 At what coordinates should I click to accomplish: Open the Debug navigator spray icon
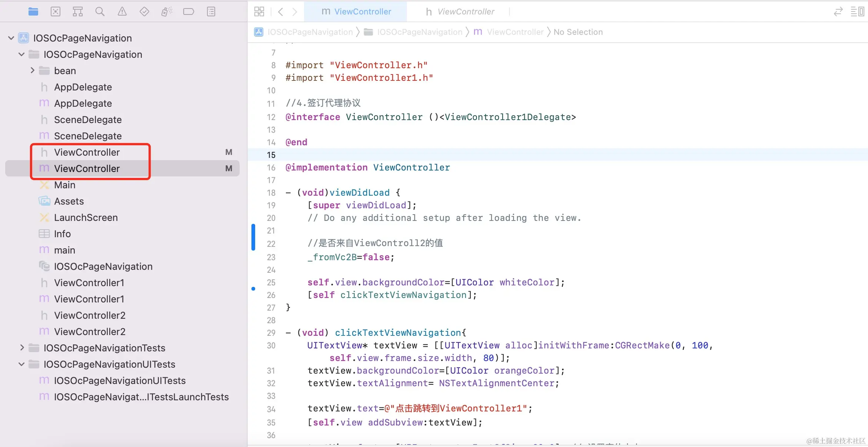(x=167, y=12)
